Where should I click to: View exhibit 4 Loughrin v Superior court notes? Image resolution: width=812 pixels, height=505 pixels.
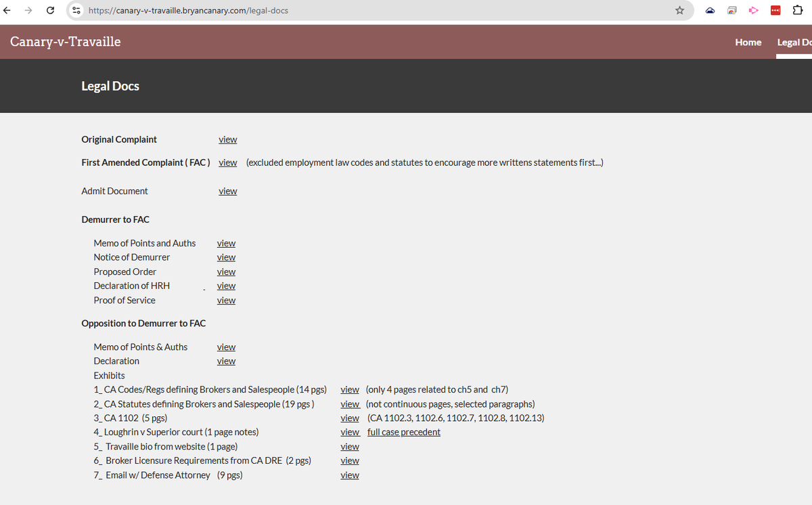(350, 432)
